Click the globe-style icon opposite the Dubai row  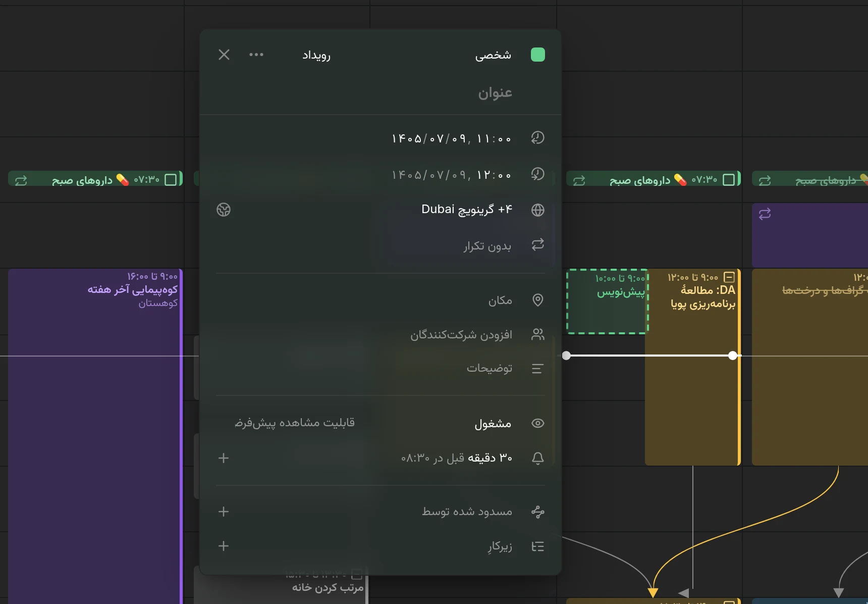tap(224, 210)
